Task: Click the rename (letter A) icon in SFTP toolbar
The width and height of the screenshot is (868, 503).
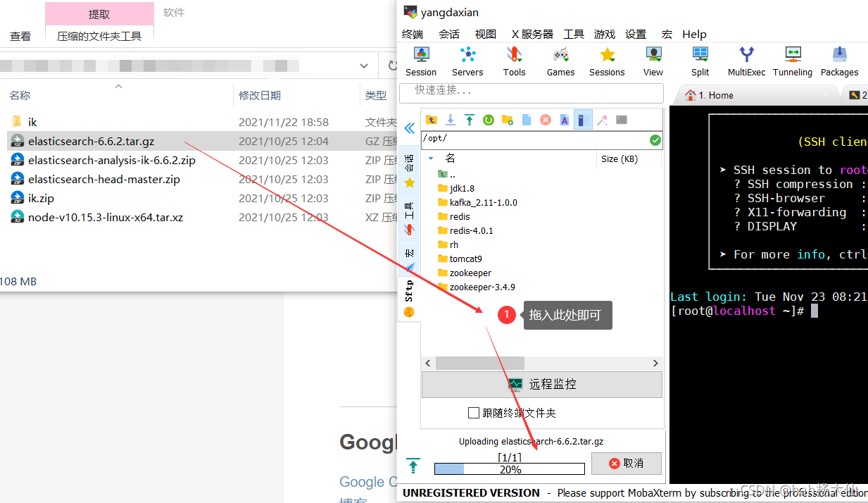Action: tap(565, 120)
